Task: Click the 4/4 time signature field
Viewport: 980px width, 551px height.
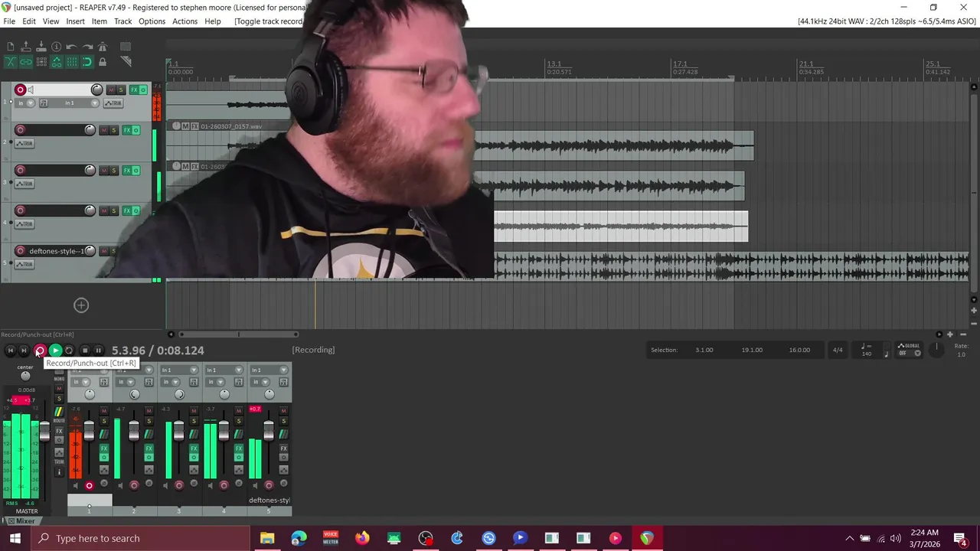Action: pyautogui.click(x=838, y=350)
